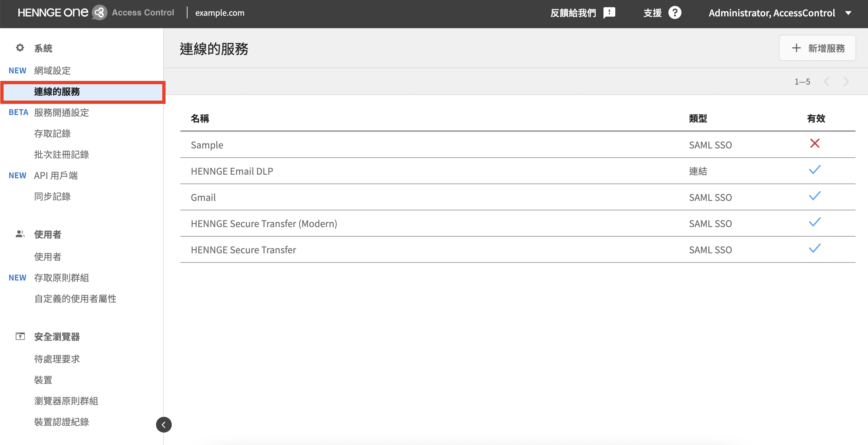Screen dimensions: 868x445
Task: Click the 1–5 pagination range text
Action: [802, 82]
